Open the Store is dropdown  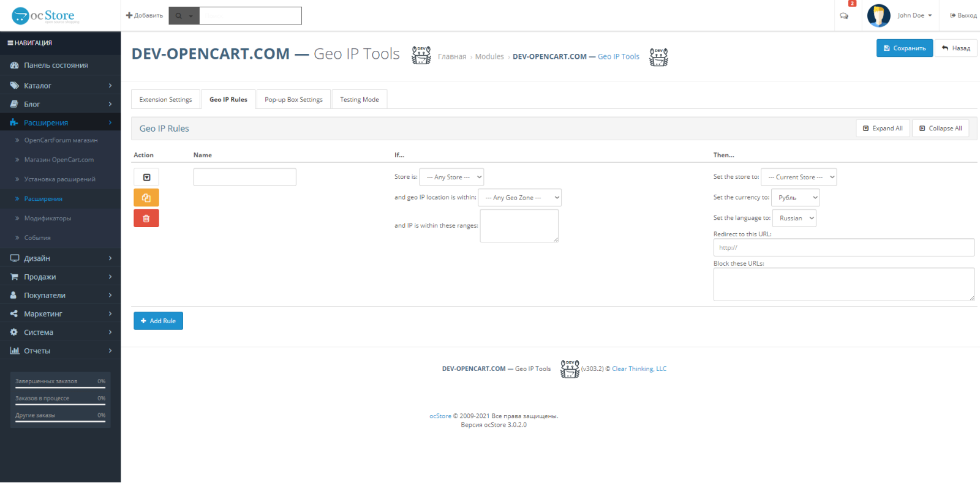[x=451, y=178]
